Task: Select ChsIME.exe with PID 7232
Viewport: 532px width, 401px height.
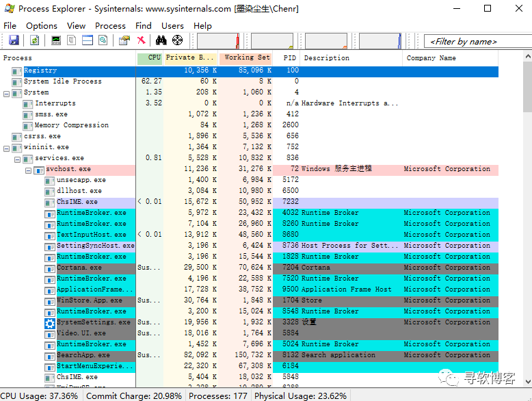Action: pos(249,202)
